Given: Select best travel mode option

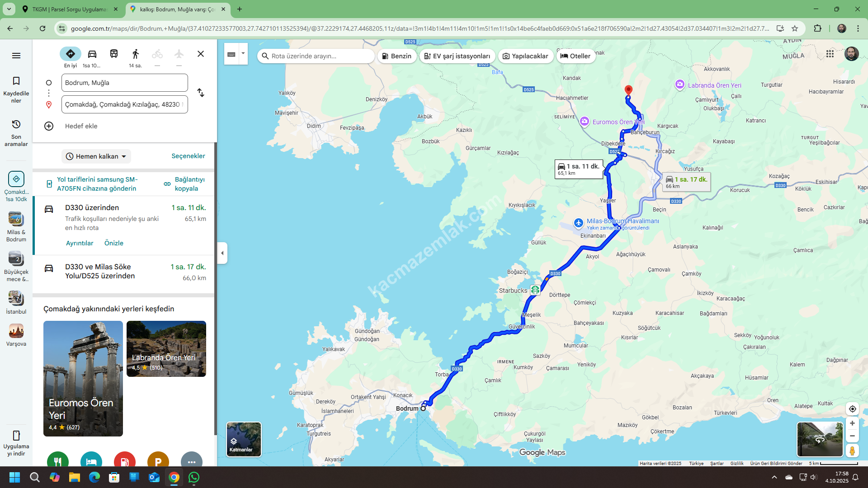Looking at the screenshot, I should pos(71,54).
